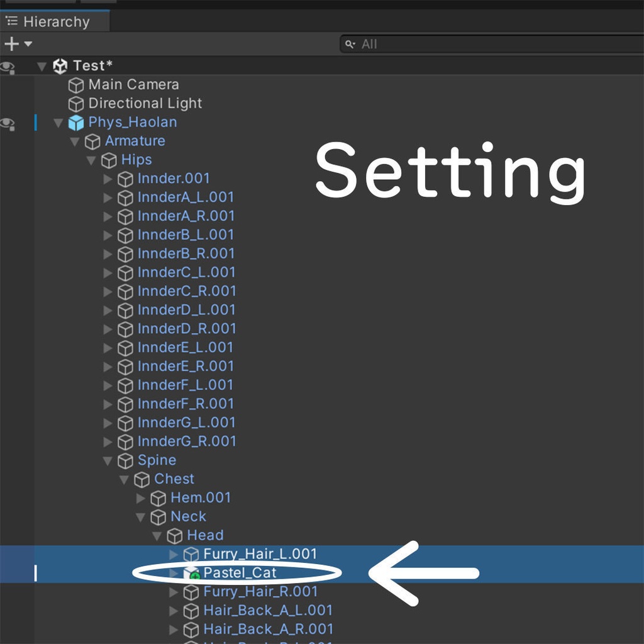Click the Spine cube icon
The width and height of the screenshot is (644, 644).
pos(125,461)
